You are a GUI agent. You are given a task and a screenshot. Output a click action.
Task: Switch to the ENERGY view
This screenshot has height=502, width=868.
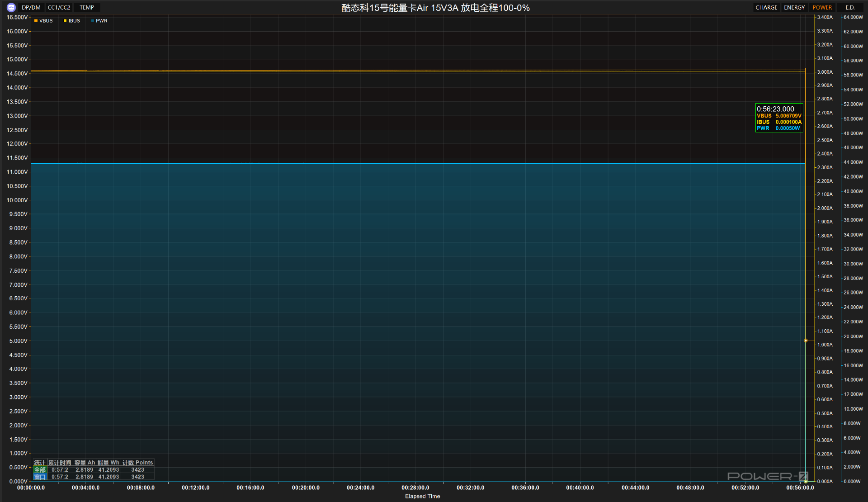(x=794, y=8)
